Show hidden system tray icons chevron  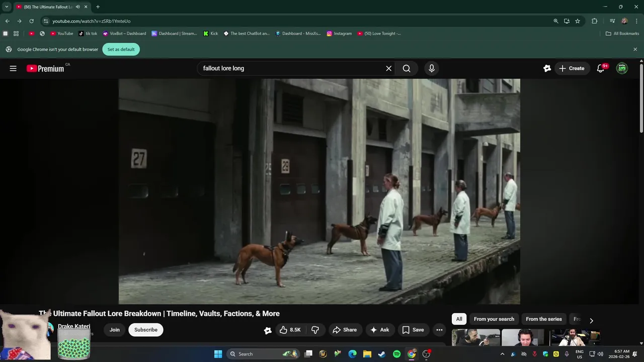502,354
